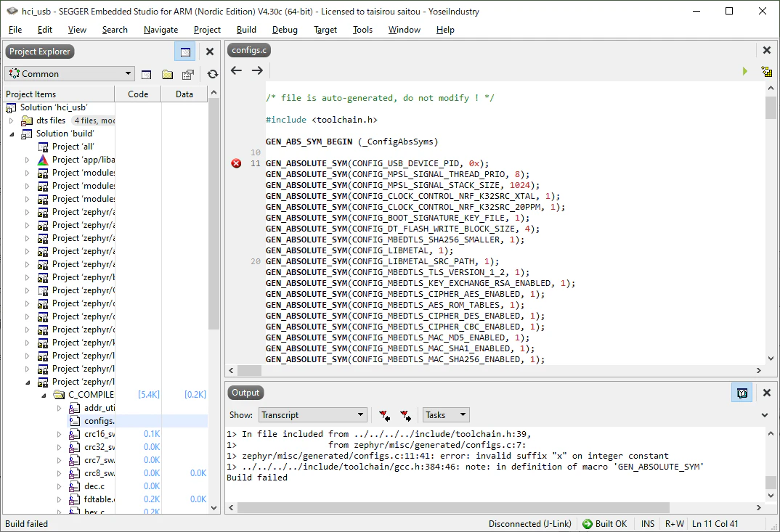Image resolution: width=780 pixels, height=532 pixels.
Task: Click the first red clear-transcript icon in Output
Action: coord(384,415)
